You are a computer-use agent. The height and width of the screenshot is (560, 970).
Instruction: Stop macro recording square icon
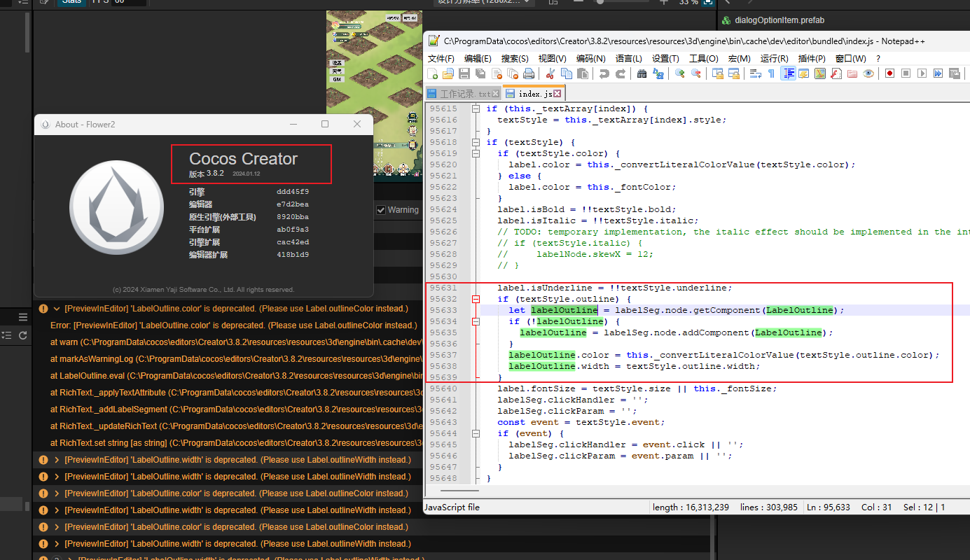pyautogui.click(x=906, y=73)
